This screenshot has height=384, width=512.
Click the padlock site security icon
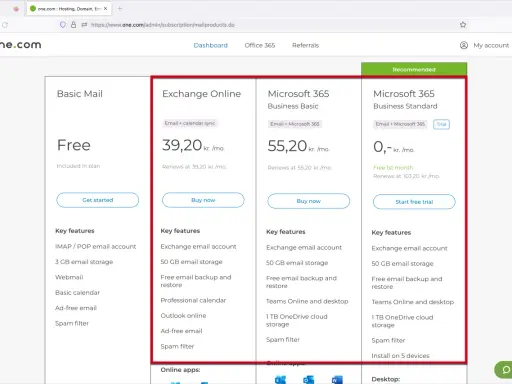point(73,24)
